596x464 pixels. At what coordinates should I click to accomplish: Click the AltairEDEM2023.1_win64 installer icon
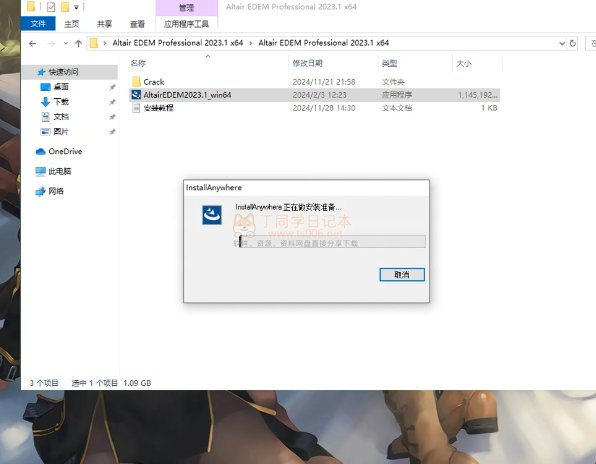click(x=136, y=95)
